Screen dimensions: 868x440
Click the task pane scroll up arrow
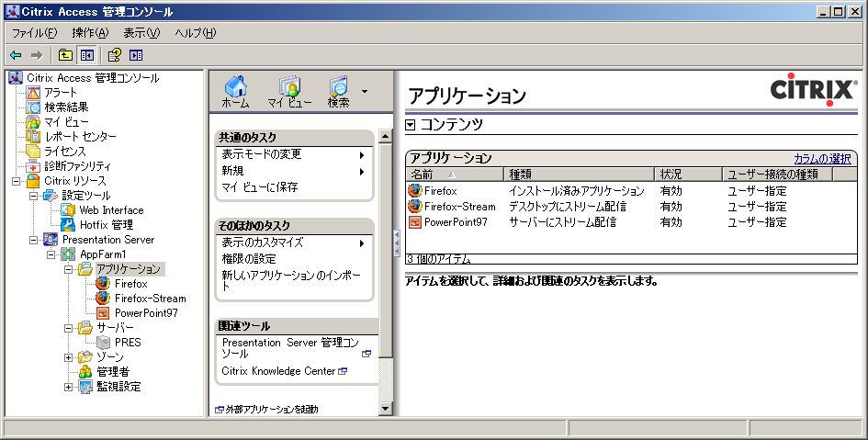point(385,136)
